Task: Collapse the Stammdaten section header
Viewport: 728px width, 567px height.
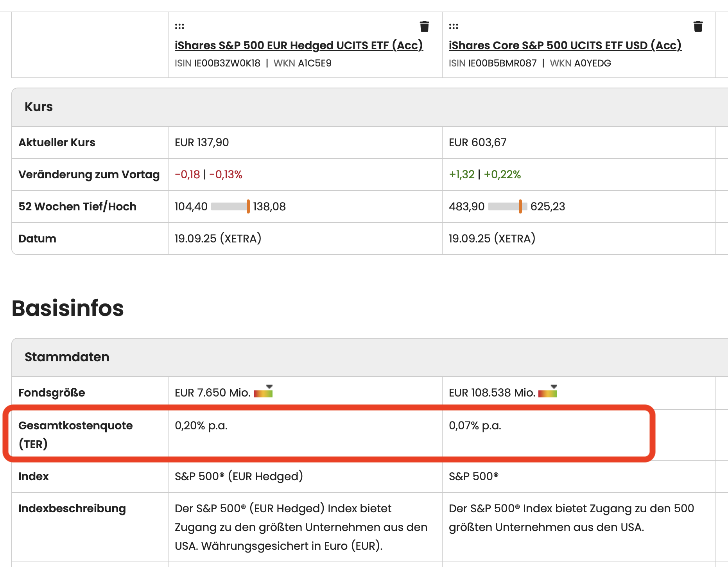Action: 67,357
